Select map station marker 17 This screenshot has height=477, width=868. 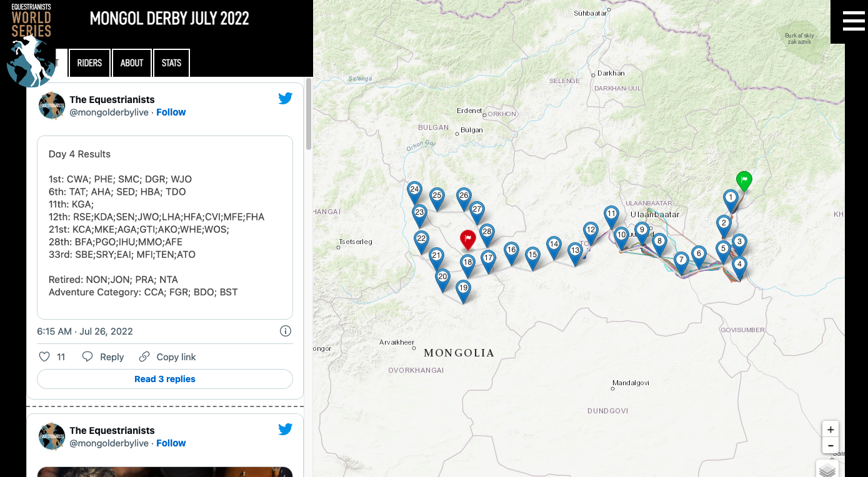488,262
